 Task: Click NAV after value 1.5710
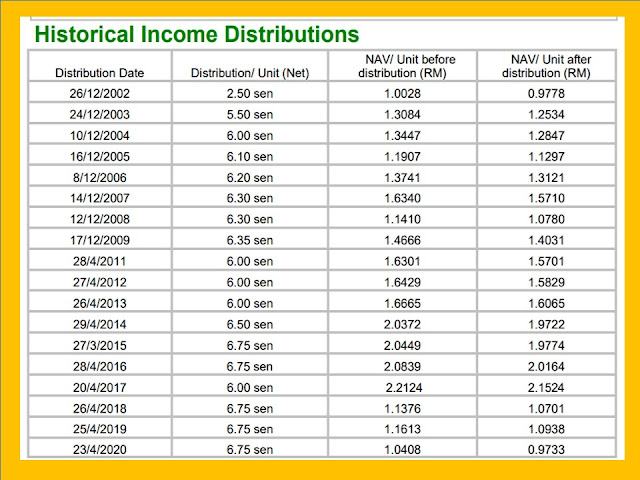click(547, 198)
